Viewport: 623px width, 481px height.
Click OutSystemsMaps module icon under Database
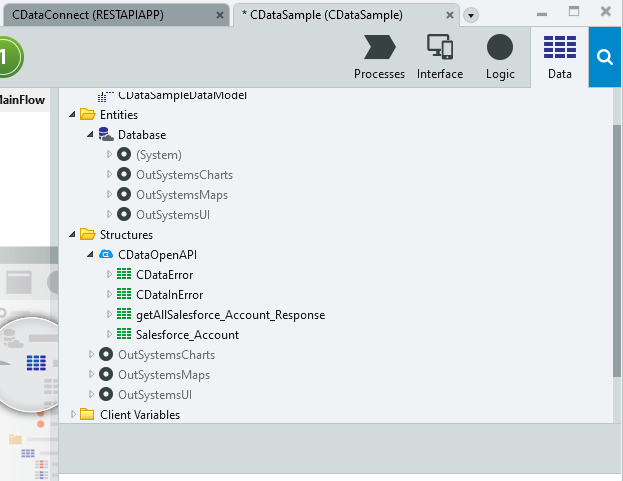tap(124, 194)
